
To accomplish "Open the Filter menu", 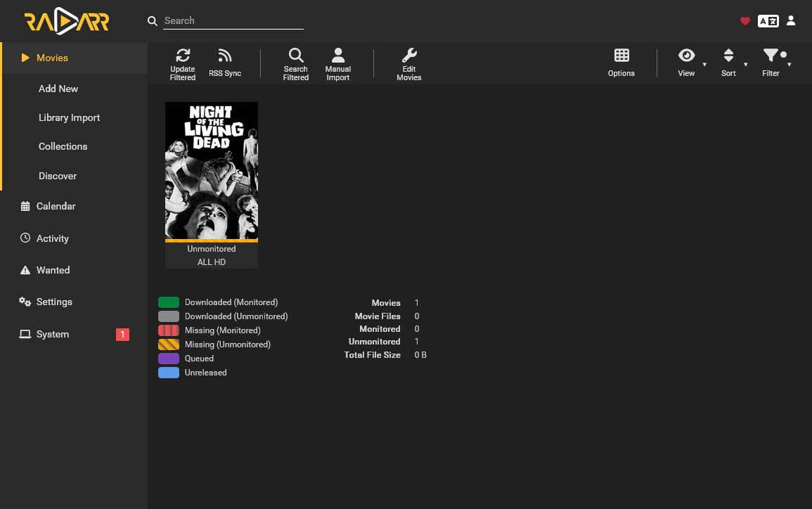I will pyautogui.click(x=771, y=64).
